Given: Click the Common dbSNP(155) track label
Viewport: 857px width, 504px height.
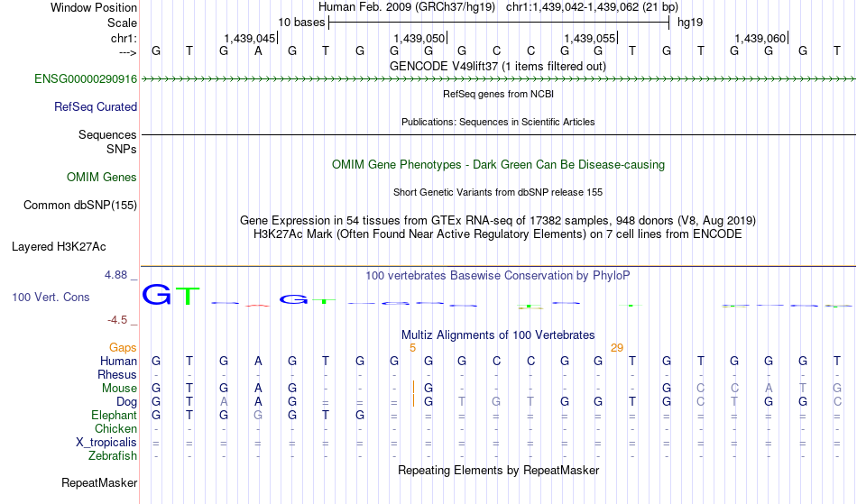Looking at the screenshot, I should [x=80, y=205].
